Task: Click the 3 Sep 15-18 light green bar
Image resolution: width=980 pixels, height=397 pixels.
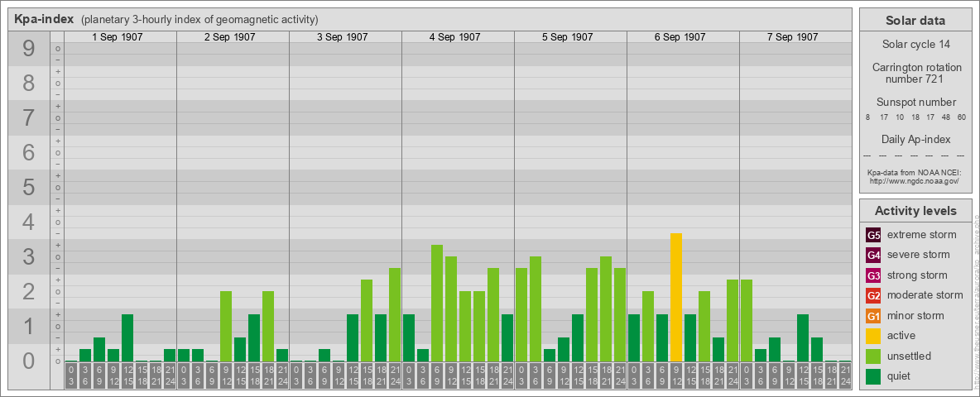Action: [366, 321]
